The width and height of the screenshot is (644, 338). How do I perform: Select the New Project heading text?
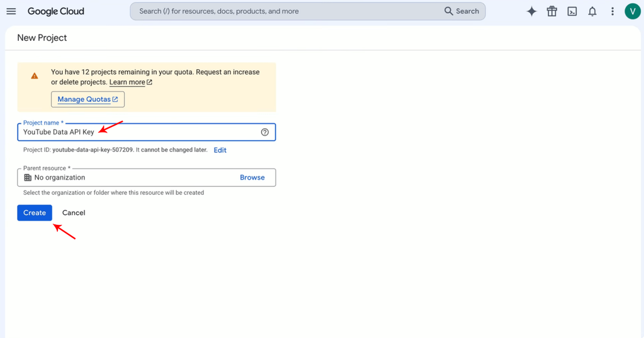[x=42, y=38]
